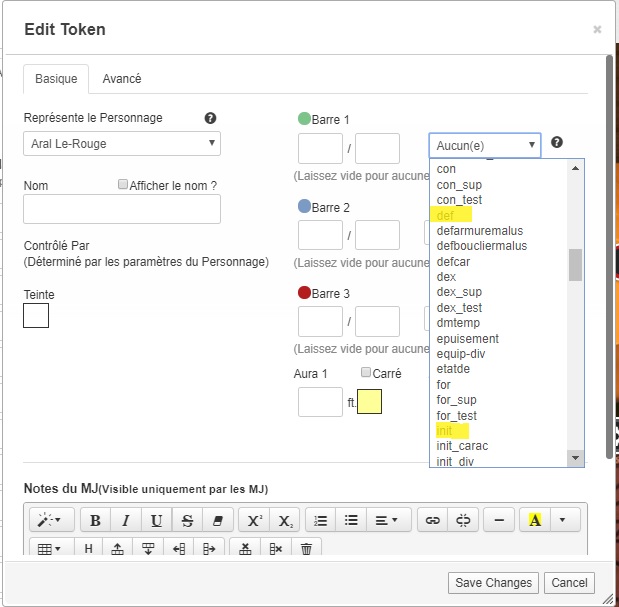
Task: Open the Barre 1 attribute dropdown
Action: click(x=485, y=146)
